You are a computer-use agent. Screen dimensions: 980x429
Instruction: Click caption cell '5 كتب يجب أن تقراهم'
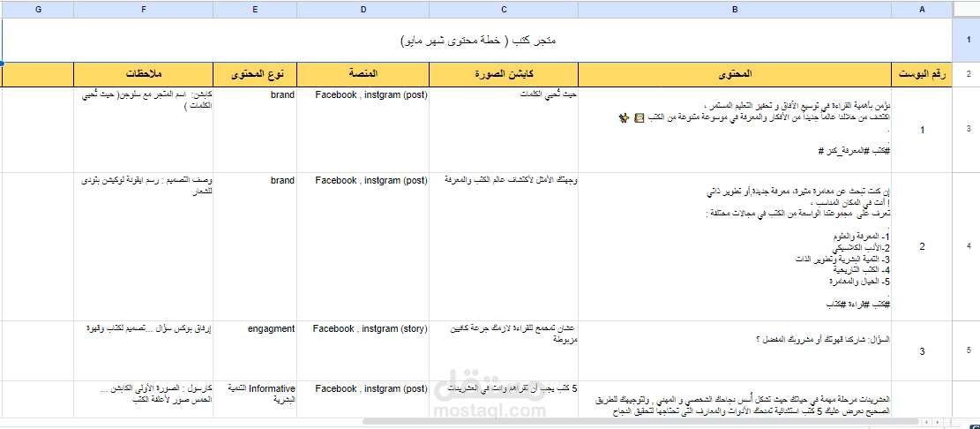pos(504,398)
